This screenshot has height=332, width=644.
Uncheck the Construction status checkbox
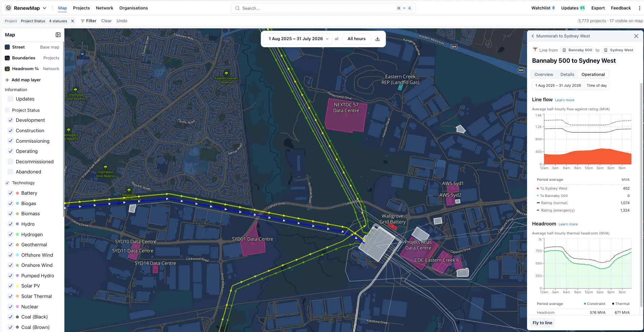click(10, 131)
